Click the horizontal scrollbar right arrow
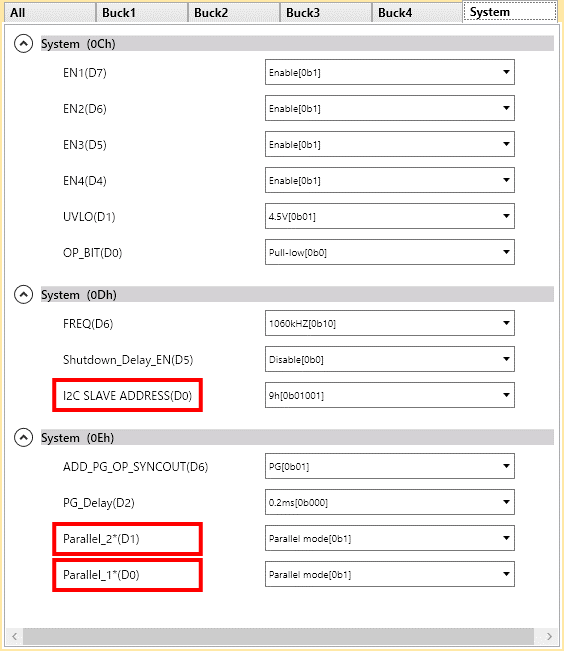This screenshot has width=564, height=651. point(549,636)
